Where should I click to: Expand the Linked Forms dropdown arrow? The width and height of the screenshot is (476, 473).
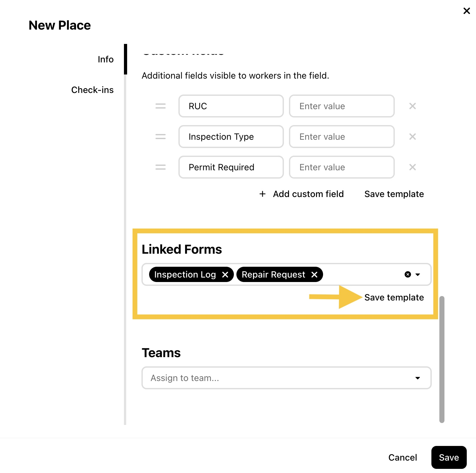point(418,274)
